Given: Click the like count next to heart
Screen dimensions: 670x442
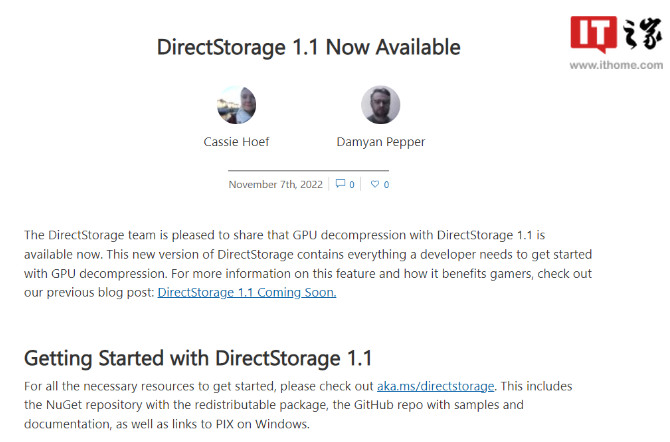Looking at the screenshot, I should click(x=387, y=185).
